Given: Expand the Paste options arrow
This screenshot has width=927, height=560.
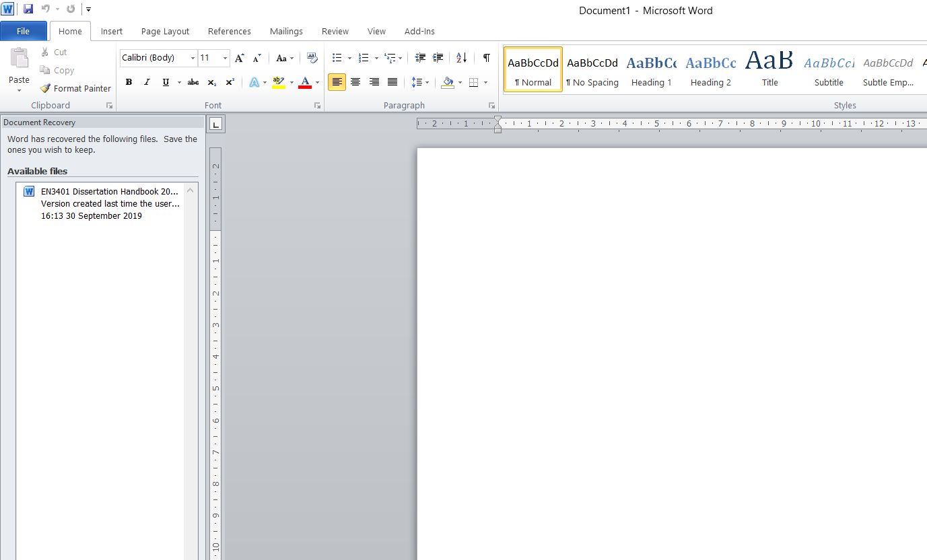Looking at the screenshot, I should click(20, 90).
